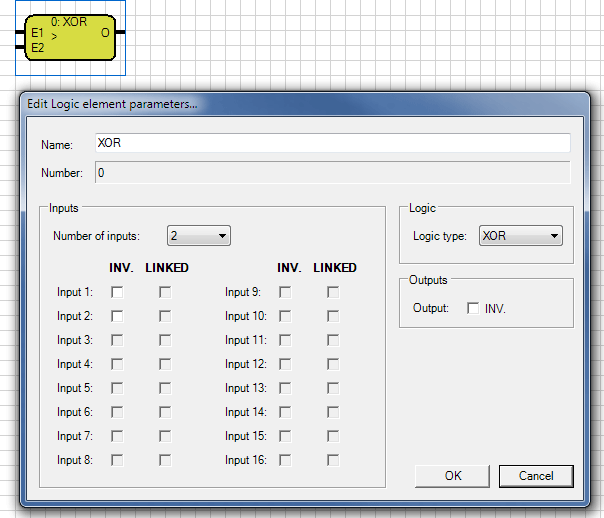The width and height of the screenshot is (604, 518).
Task: Toggle INV. checkbox for Input 1
Action: tap(117, 292)
